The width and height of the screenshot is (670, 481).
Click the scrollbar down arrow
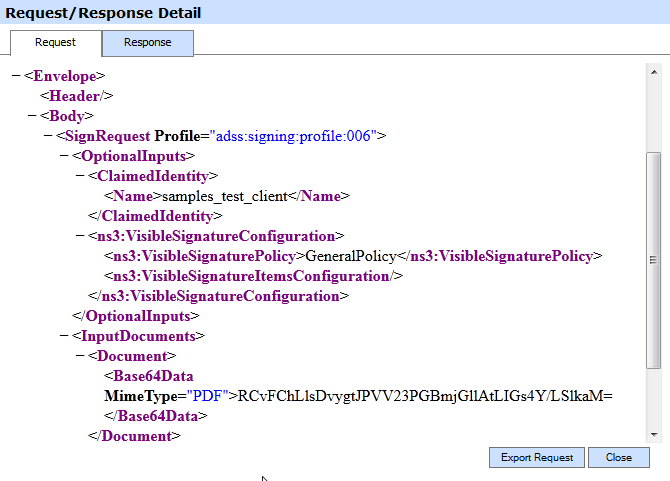tap(654, 434)
